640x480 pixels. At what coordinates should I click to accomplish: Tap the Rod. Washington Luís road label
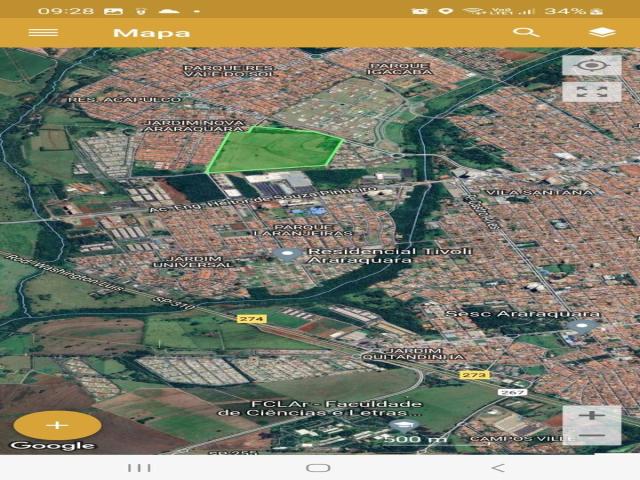[65, 273]
